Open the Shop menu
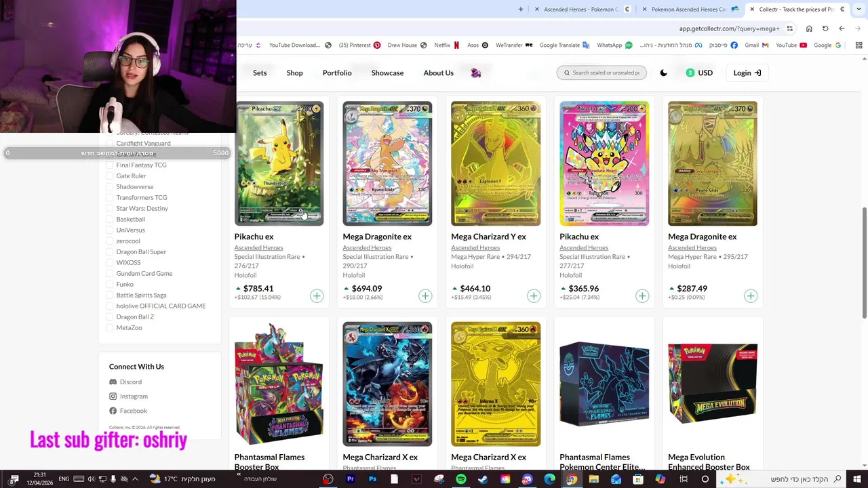Viewport: 868px width, 488px height. pos(294,73)
